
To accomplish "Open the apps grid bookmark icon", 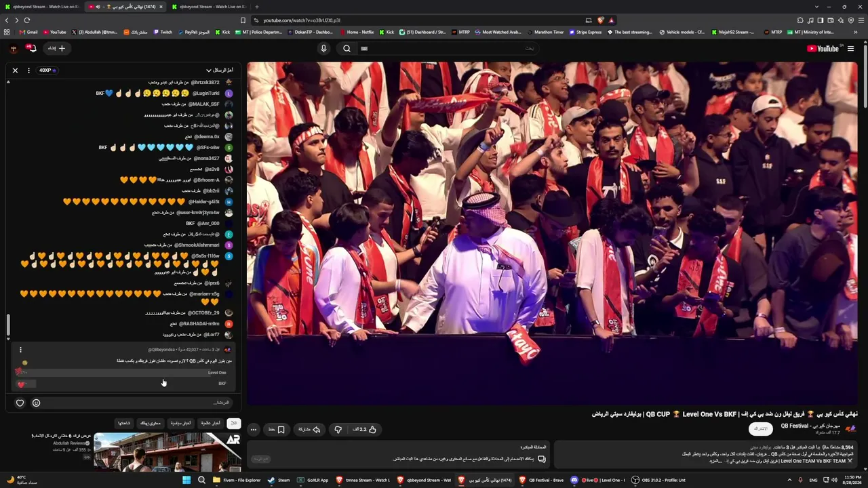I will [x=7, y=32].
